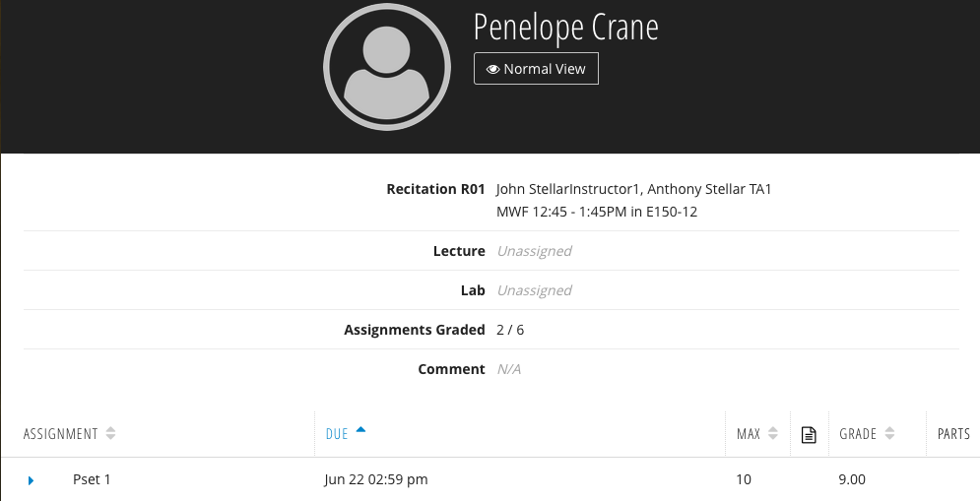Click the ascending arrow next to DUE
This screenshot has height=501, width=980.
[x=360, y=430]
